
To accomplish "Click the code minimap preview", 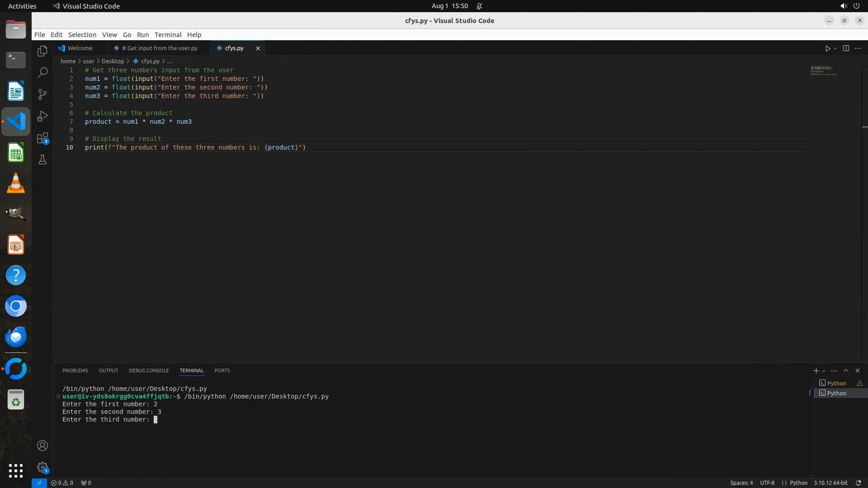I will pyautogui.click(x=823, y=71).
